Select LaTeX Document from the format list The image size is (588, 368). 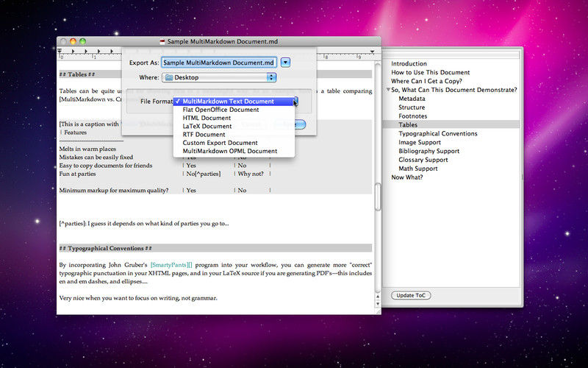point(234,126)
